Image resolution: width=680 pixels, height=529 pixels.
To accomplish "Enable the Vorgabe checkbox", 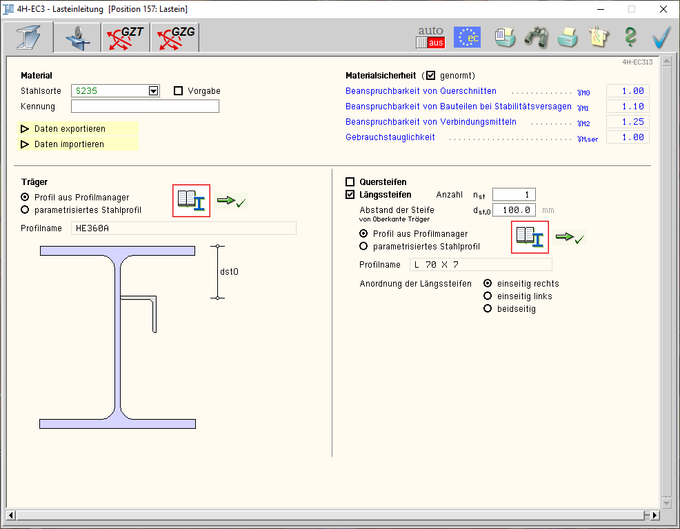I will [x=179, y=91].
